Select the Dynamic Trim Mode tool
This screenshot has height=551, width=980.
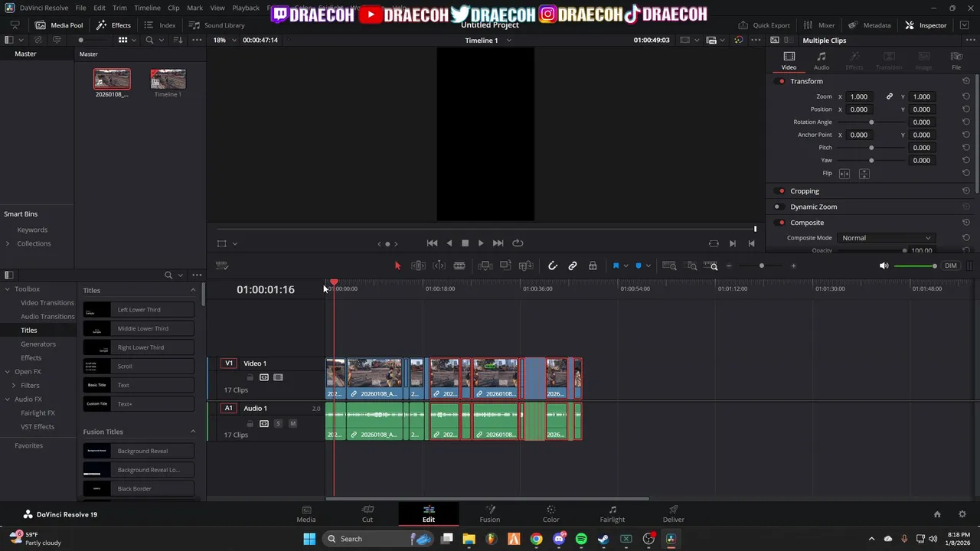(x=439, y=266)
